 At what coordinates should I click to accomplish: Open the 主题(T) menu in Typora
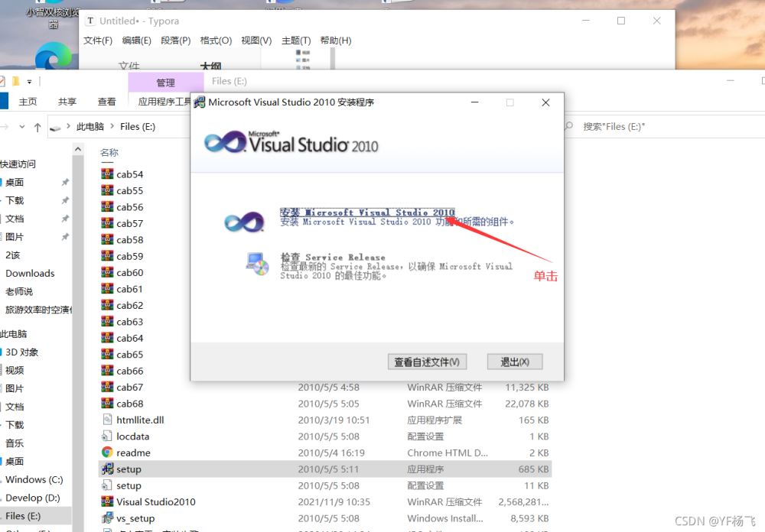[296, 41]
